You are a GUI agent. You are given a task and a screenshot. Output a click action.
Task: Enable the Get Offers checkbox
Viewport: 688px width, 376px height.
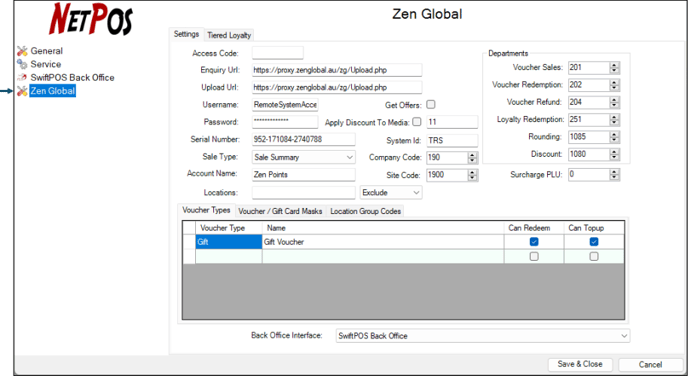coord(431,104)
